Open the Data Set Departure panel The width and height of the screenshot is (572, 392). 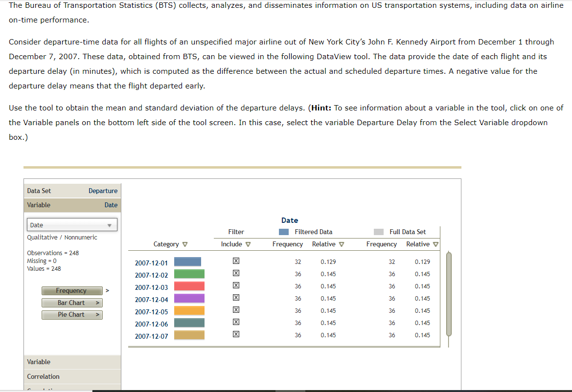click(72, 191)
